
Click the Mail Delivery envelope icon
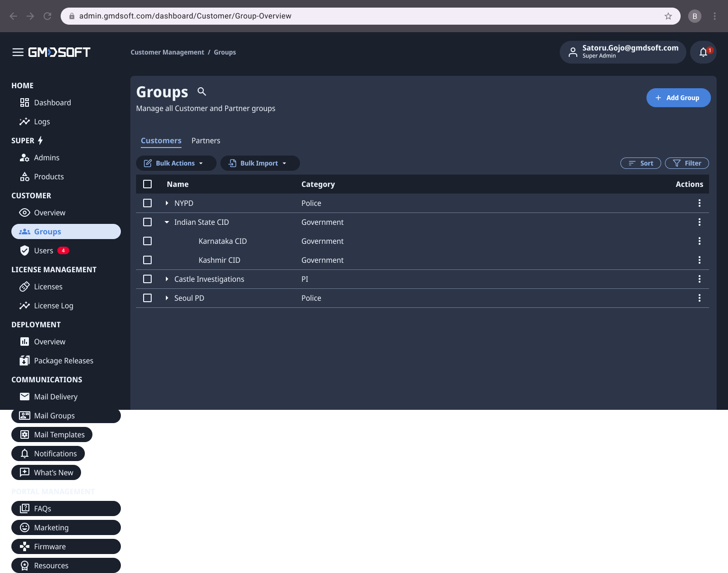tap(25, 397)
